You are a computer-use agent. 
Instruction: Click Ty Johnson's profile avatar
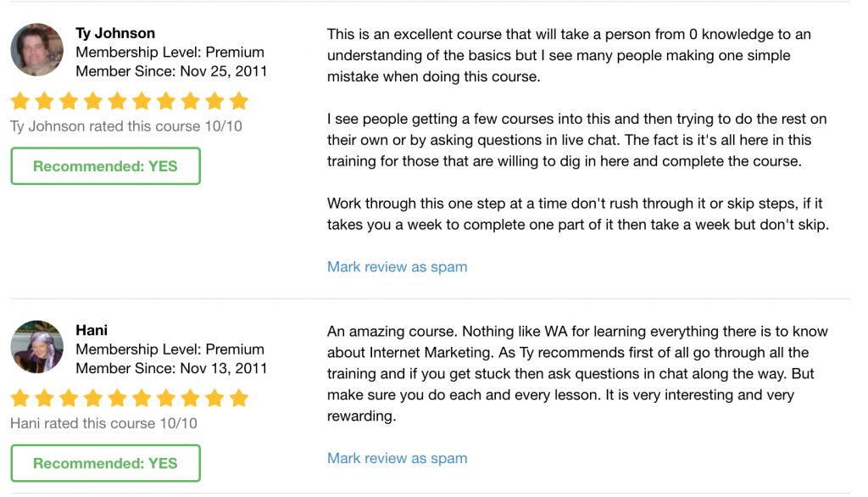[36, 50]
